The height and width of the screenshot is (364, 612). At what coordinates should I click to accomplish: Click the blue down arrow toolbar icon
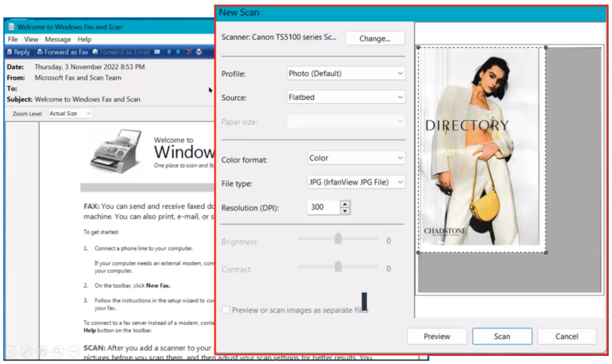(178, 51)
